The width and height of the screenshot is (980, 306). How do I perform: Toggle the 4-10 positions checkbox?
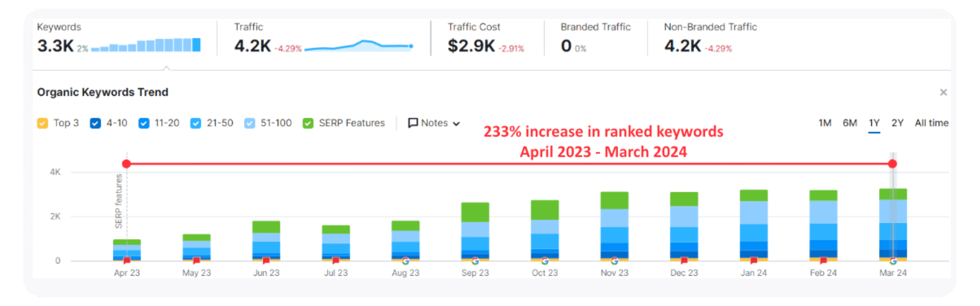[95, 123]
